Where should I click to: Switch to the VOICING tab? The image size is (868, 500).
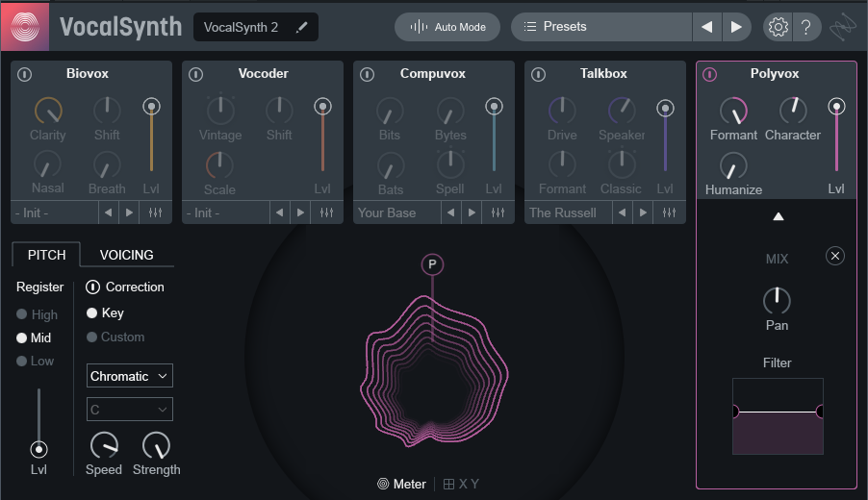127,255
